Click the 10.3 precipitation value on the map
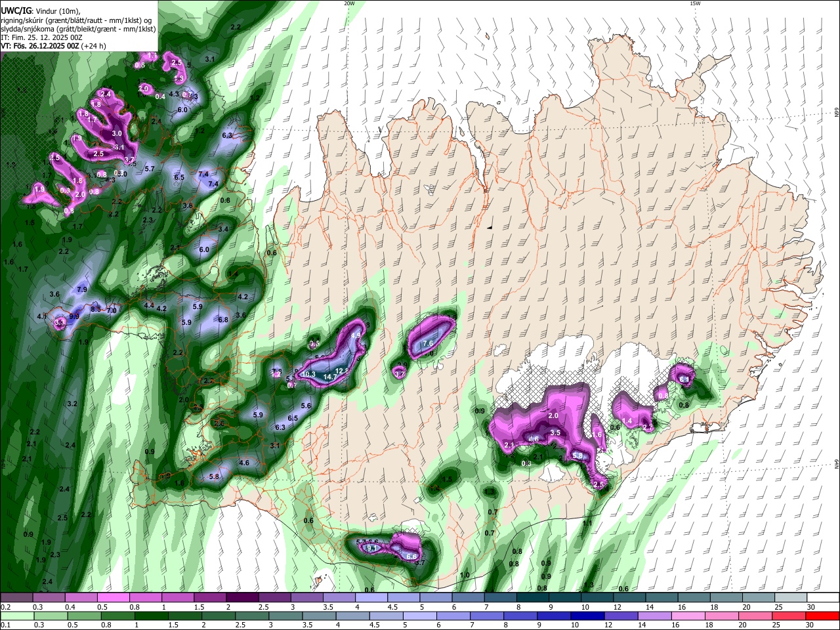The image size is (840, 630). pyautogui.click(x=309, y=374)
